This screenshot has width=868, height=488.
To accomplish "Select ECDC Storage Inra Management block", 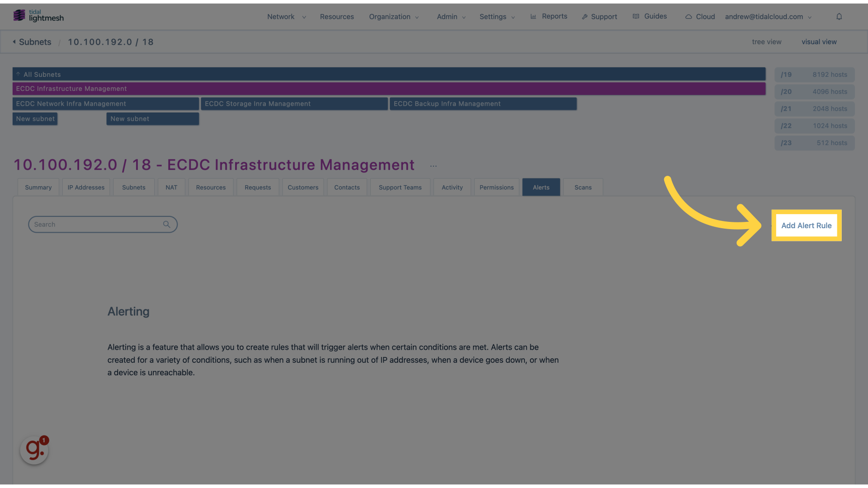I will point(294,104).
